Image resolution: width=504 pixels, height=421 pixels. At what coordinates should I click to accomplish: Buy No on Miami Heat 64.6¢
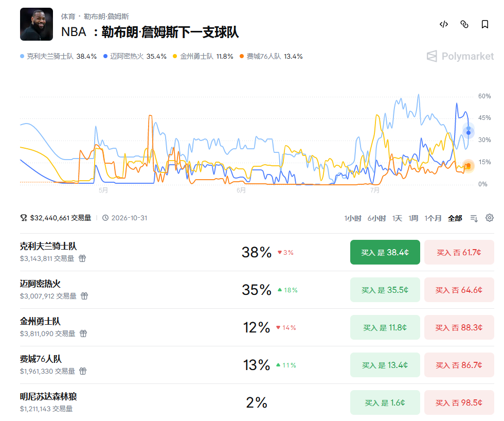(x=459, y=290)
